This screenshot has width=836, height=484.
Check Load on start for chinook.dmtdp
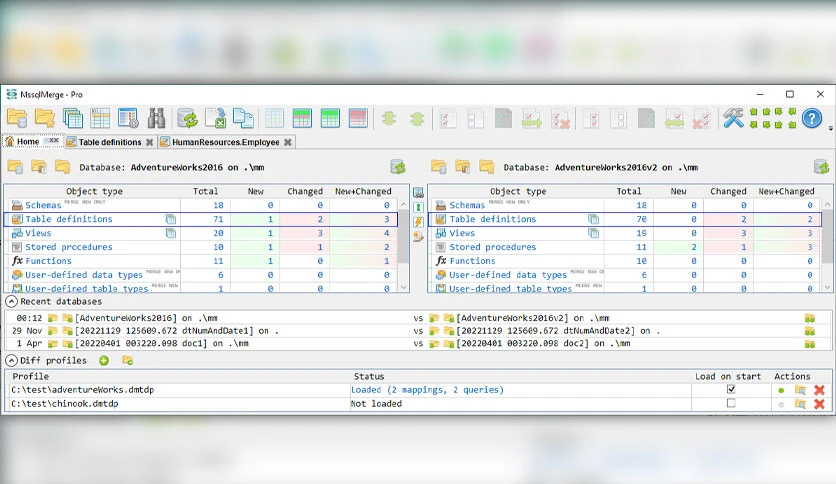[x=731, y=403]
